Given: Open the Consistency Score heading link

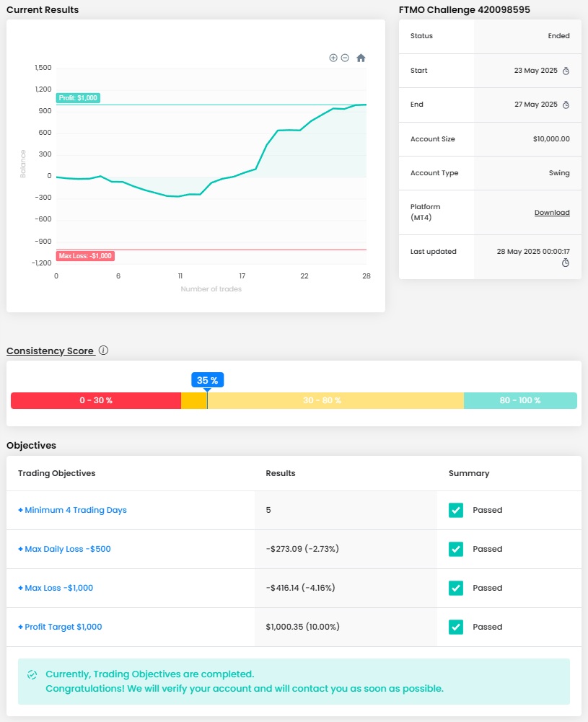Looking at the screenshot, I should 51,351.
